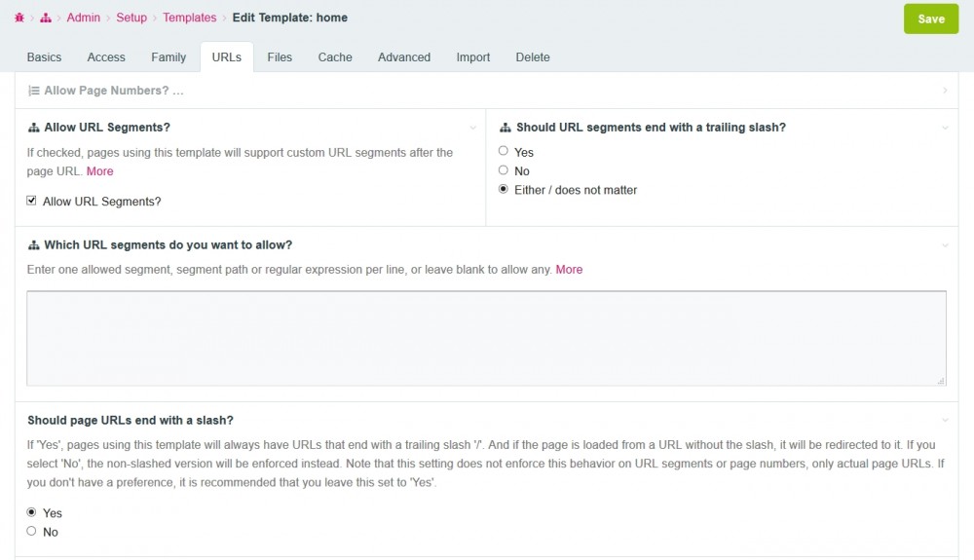Expand the Allow Page Numbers section
The width and height of the screenshot is (974, 560).
click(x=945, y=91)
